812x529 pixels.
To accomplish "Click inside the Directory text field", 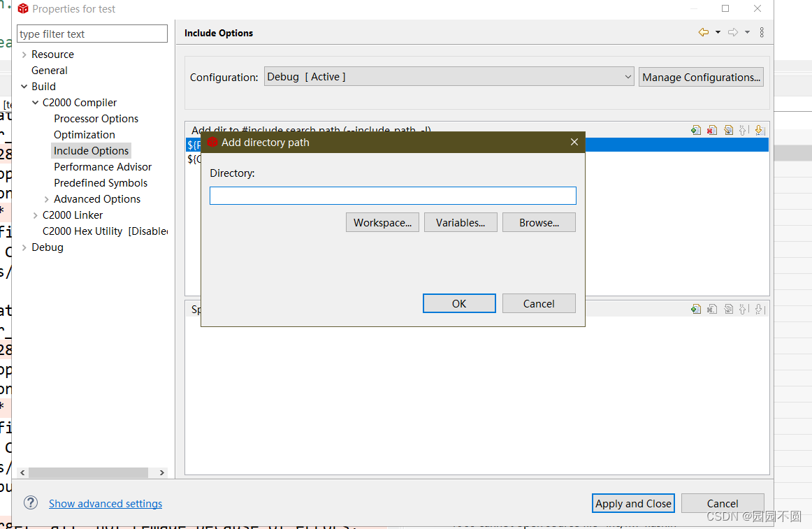I will pos(393,195).
